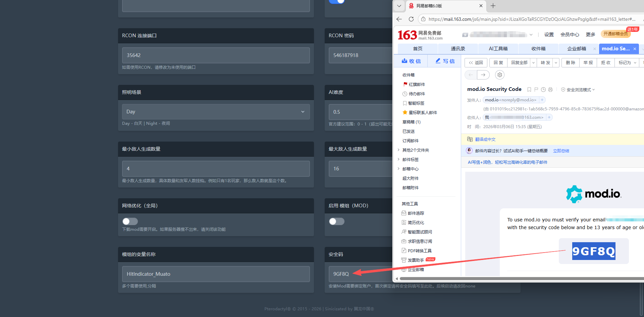The width and height of the screenshot is (644, 317).
Task: Open the 标记为 dropdown menu
Action: 627,63
